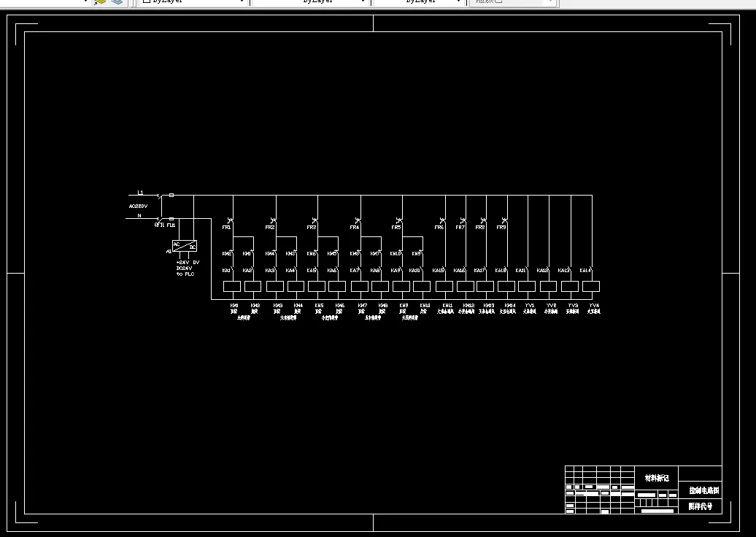
Task: Select the KM14 coil label
Action: pos(510,306)
